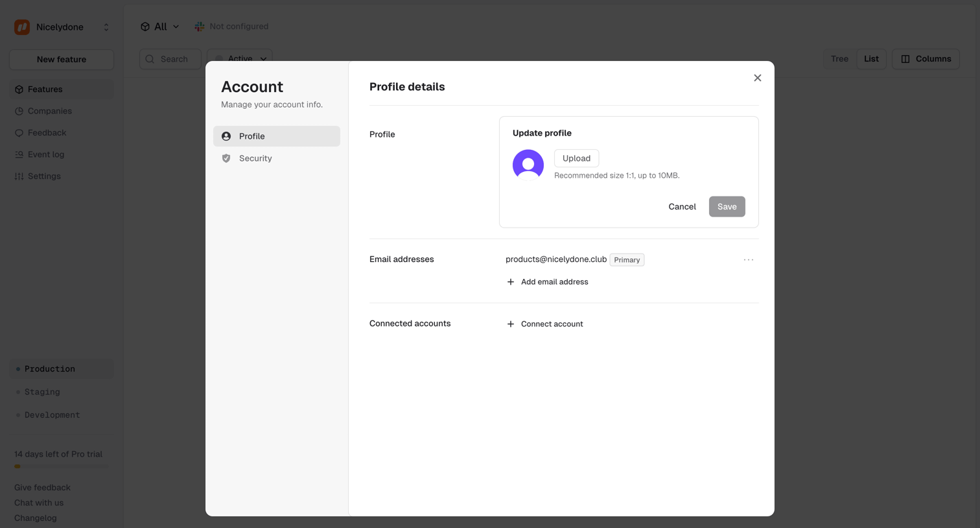Click the Slack Not configured icon
Image resolution: width=980 pixels, height=528 pixels.
click(200, 27)
